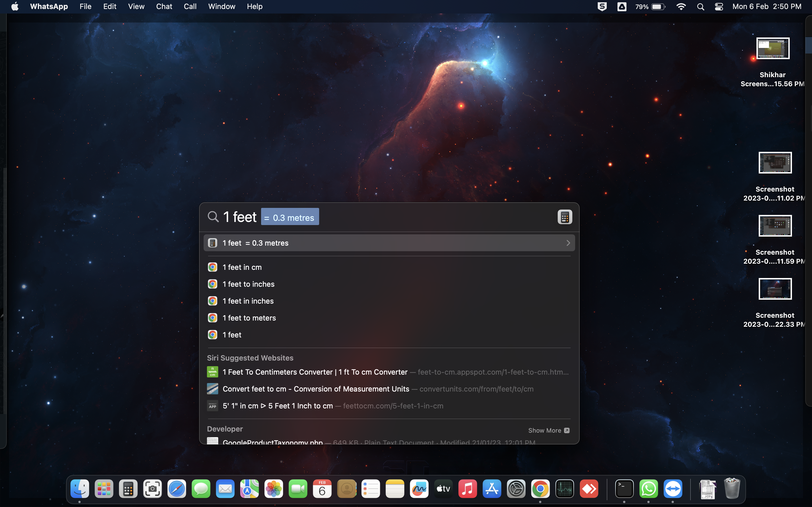Open App Store from the dock
The width and height of the screenshot is (812, 507).
(x=492, y=489)
